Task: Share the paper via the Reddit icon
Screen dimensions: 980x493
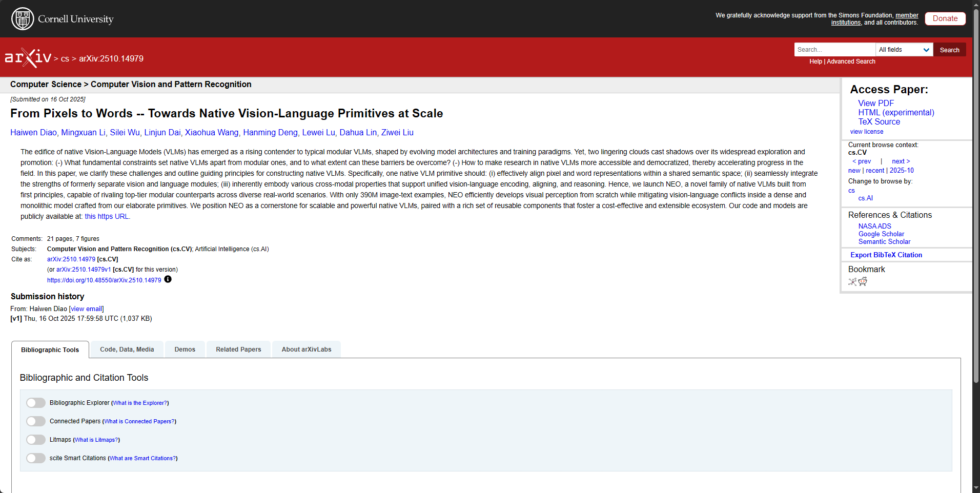Action: [863, 281]
